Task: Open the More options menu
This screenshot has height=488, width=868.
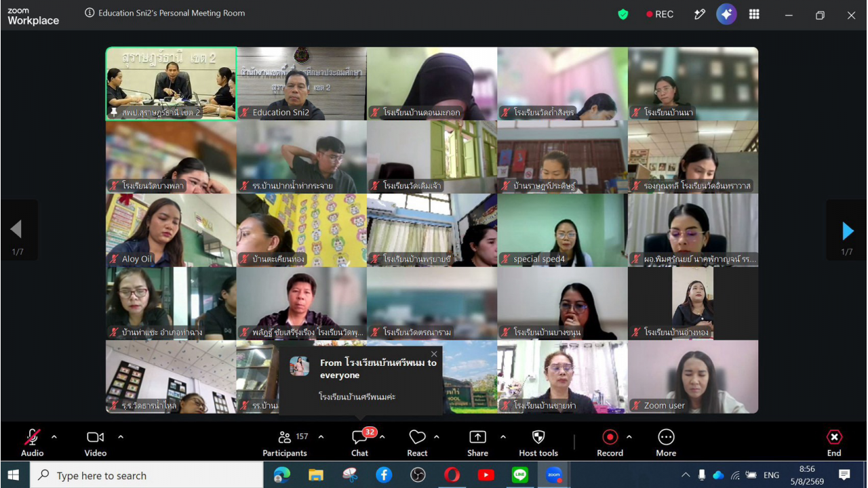Action: tap(666, 443)
